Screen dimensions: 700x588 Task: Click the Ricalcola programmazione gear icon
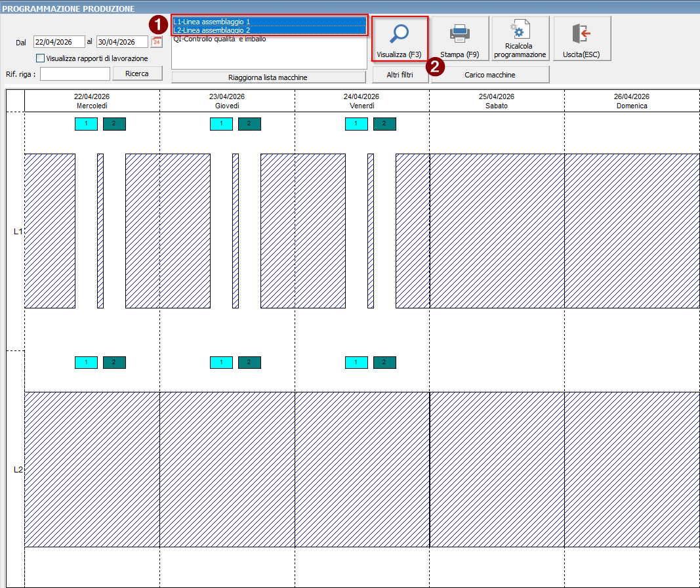pos(520,30)
